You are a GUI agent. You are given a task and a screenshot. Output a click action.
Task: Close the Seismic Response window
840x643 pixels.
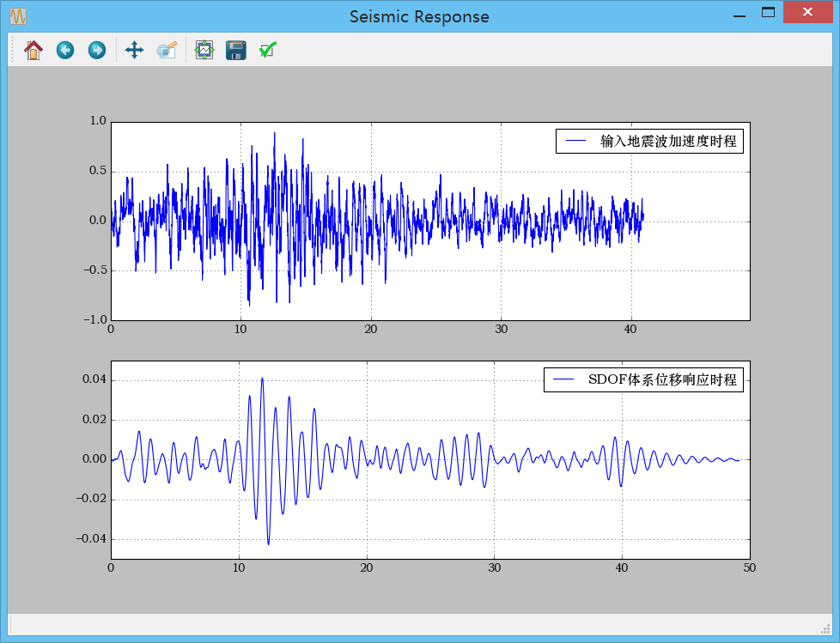tap(807, 14)
